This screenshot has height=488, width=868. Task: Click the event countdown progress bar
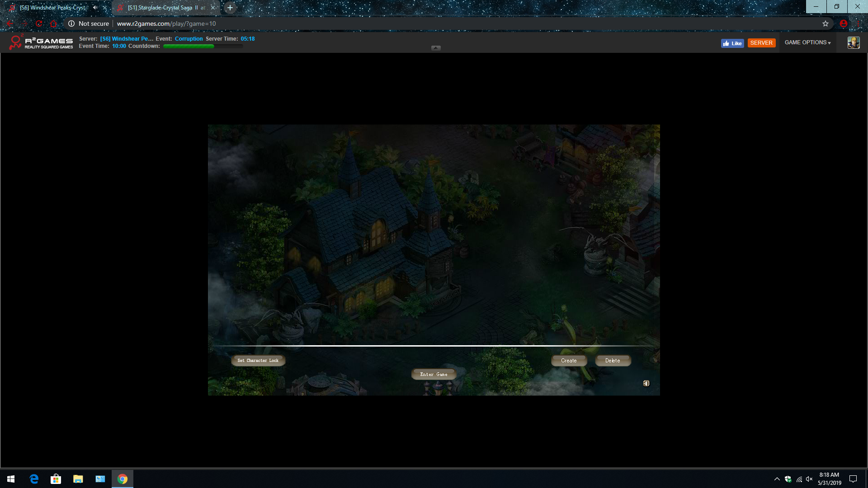coord(203,46)
